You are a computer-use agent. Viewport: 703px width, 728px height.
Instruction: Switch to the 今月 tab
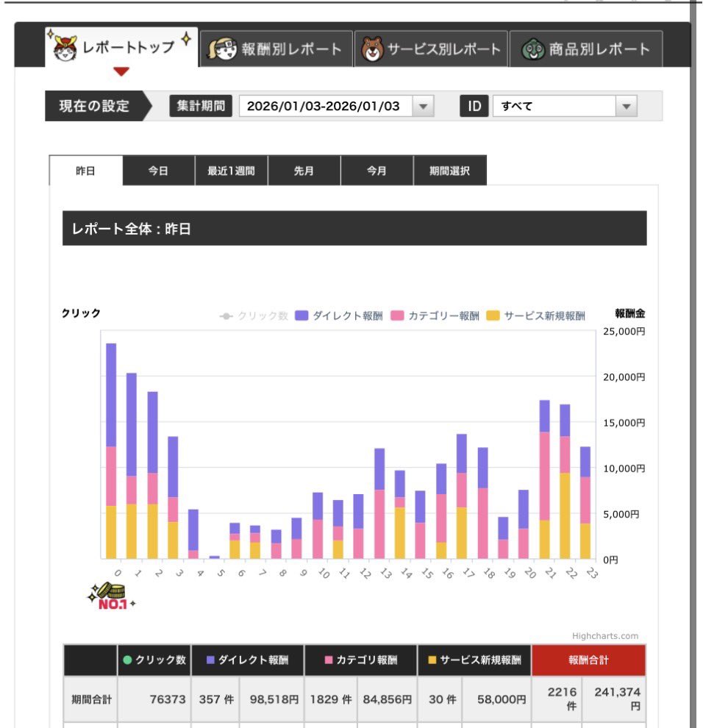[377, 171]
